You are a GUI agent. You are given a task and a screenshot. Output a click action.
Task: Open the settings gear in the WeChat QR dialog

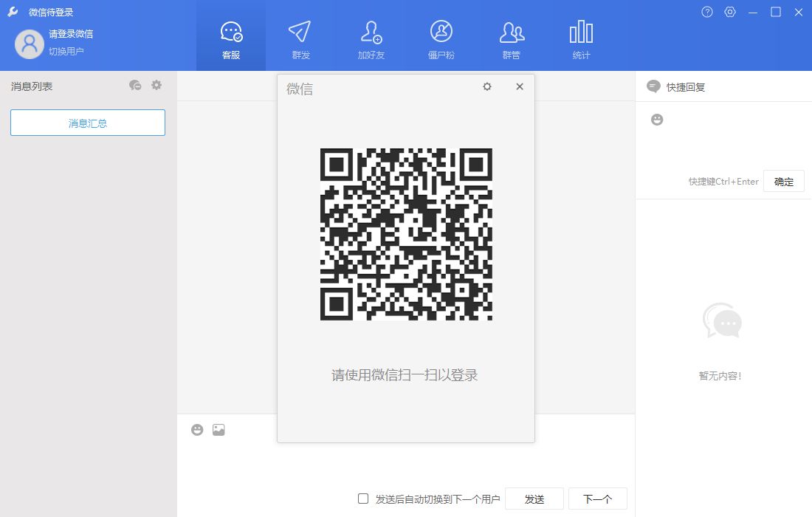point(486,86)
